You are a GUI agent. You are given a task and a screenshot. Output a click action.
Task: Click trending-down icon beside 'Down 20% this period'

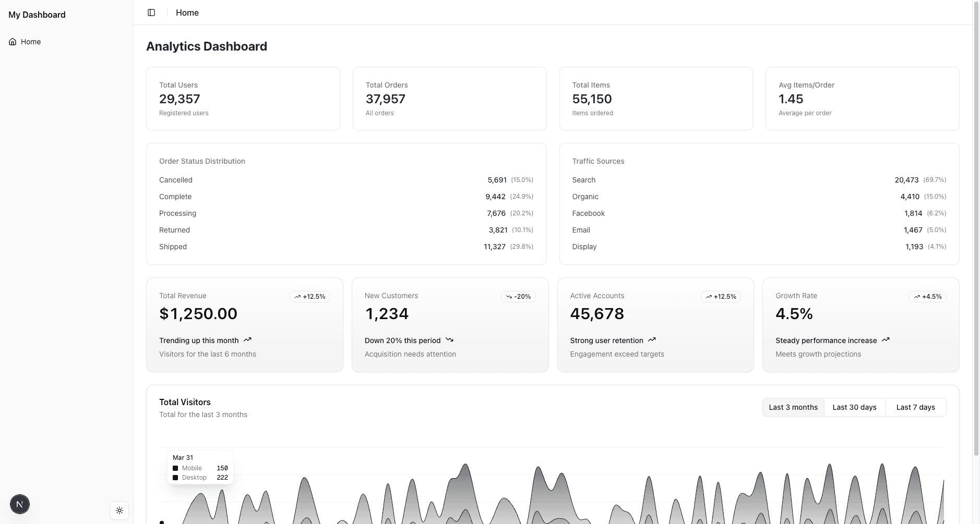[x=449, y=340]
